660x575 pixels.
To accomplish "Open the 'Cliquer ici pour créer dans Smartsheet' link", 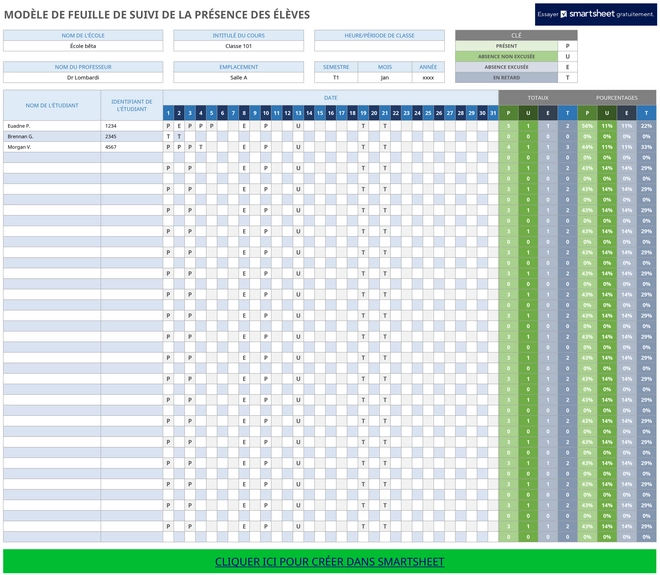I will click(x=330, y=562).
